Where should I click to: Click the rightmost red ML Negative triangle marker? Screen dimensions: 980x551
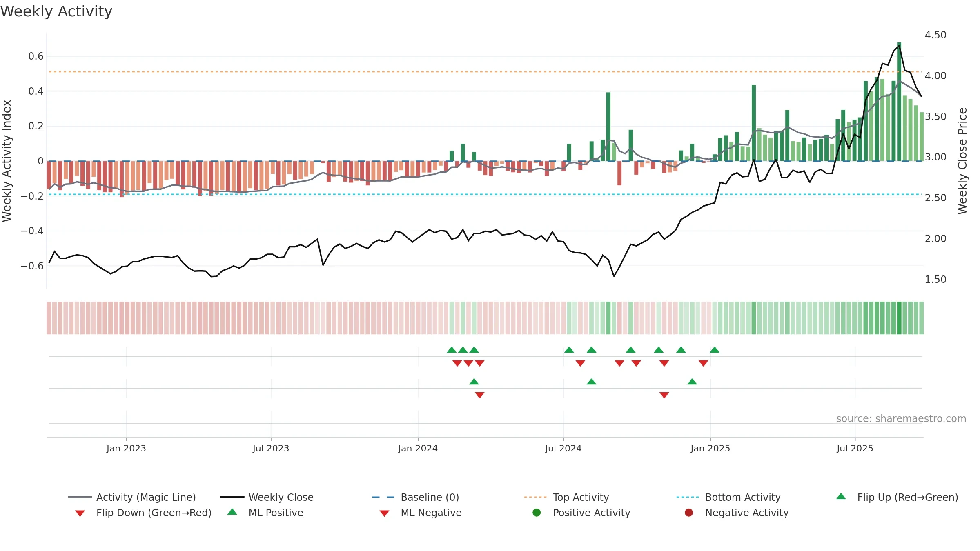point(664,395)
